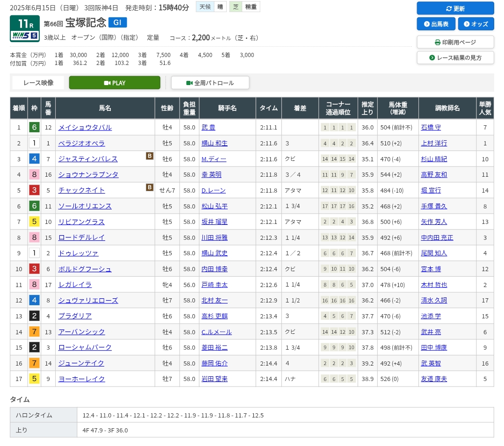504x446 pixels.
Task: Open trainer 木村 哲也 profile
Action: pyautogui.click(x=434, y=285)
